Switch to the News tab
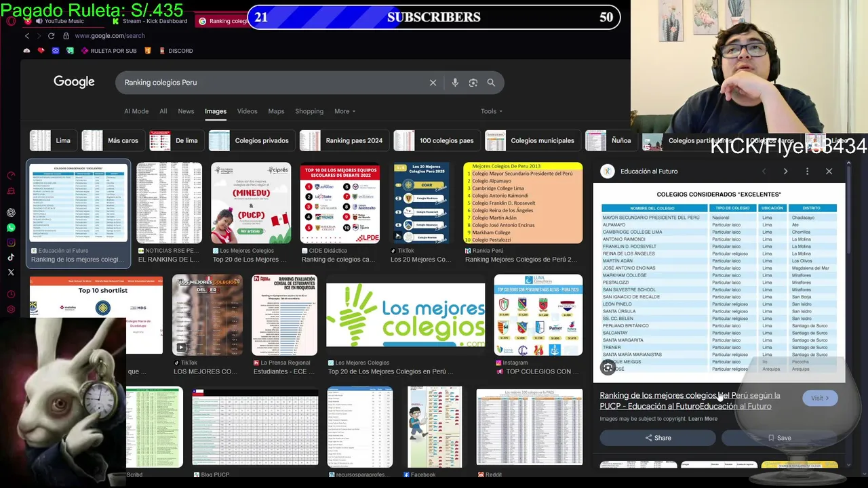This screenshot has height=488, width=868. 186,111
